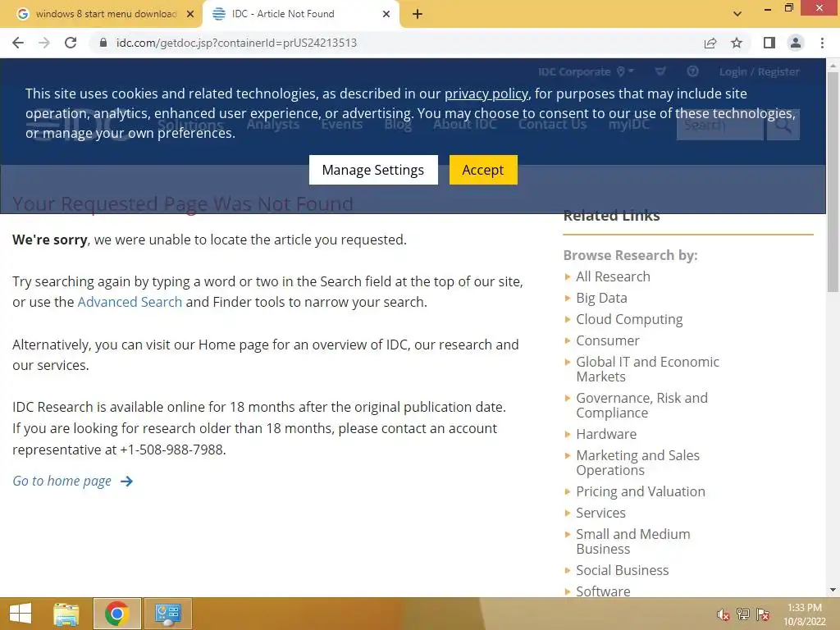Go back using the browser back arrow
Viewport: 840px width, 630px height.
[x=18, y=43]
